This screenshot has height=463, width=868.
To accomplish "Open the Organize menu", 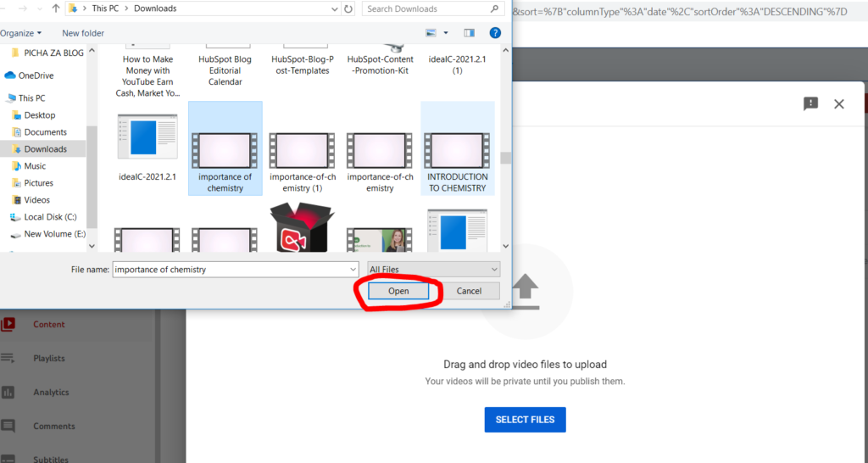I will pos(21,33).
